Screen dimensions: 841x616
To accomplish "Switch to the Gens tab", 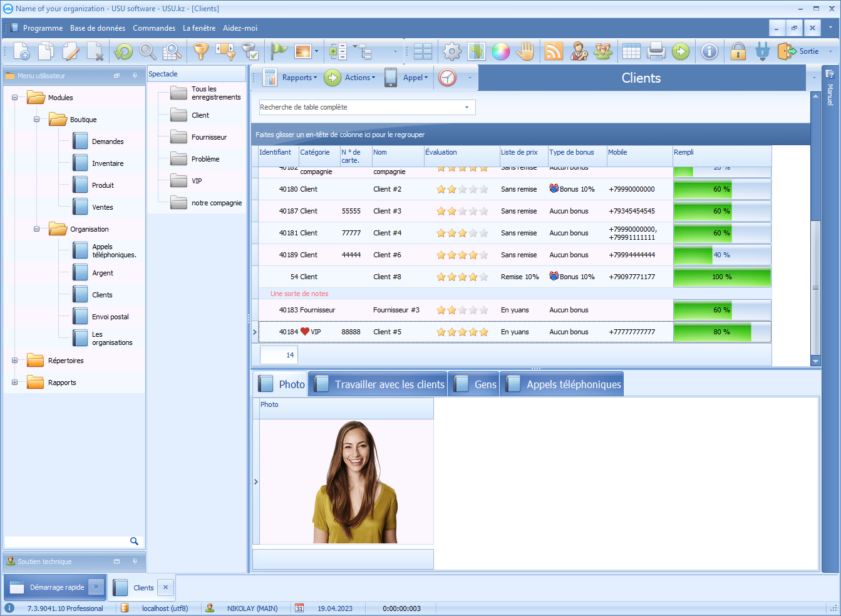I will coord(474,384).
